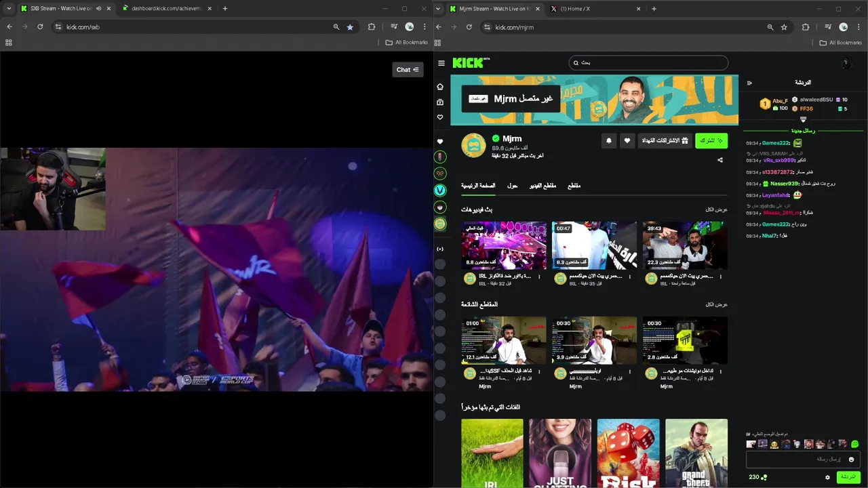
Task: Click the share icon below subscribe button
Action: (x=720, y=161)
